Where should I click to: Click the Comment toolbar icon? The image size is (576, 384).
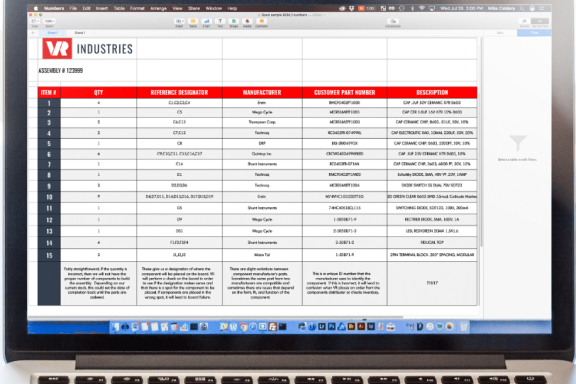tap(261, 21)
